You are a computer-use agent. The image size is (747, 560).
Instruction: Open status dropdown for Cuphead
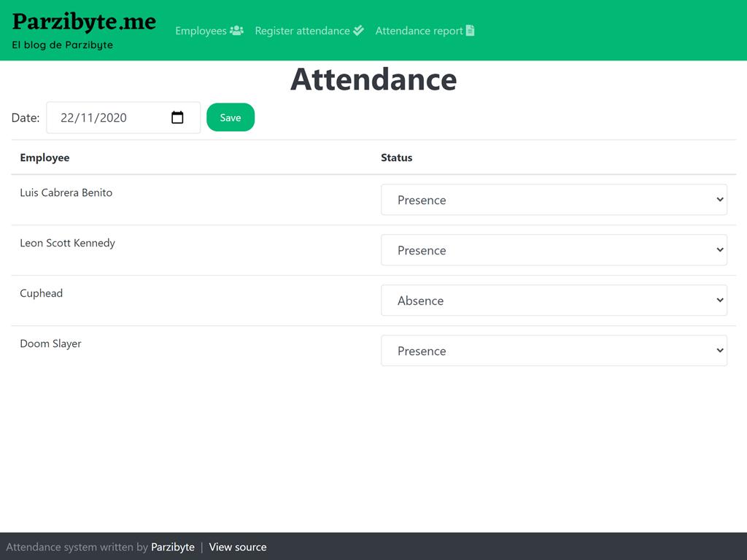click(554, 300)
